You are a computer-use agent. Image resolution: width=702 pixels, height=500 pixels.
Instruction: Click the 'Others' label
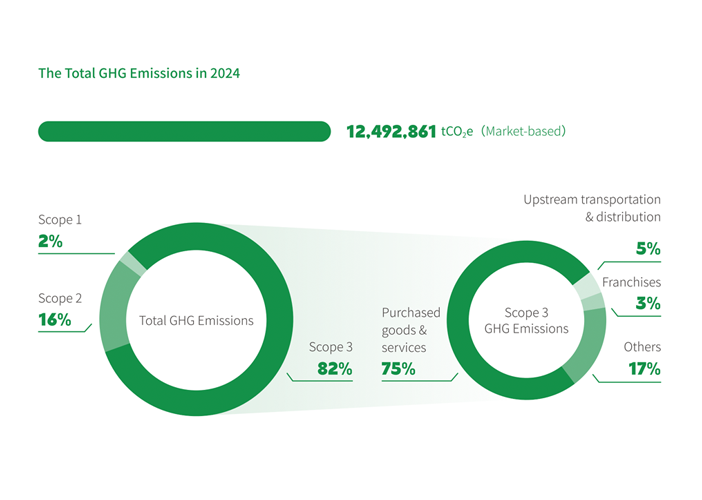click(642, 347)
